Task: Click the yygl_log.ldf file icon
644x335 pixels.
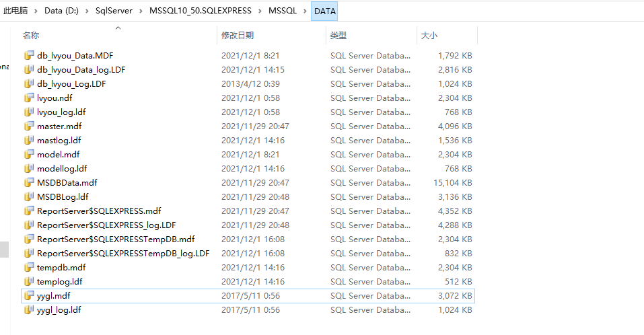Action: 29,310
